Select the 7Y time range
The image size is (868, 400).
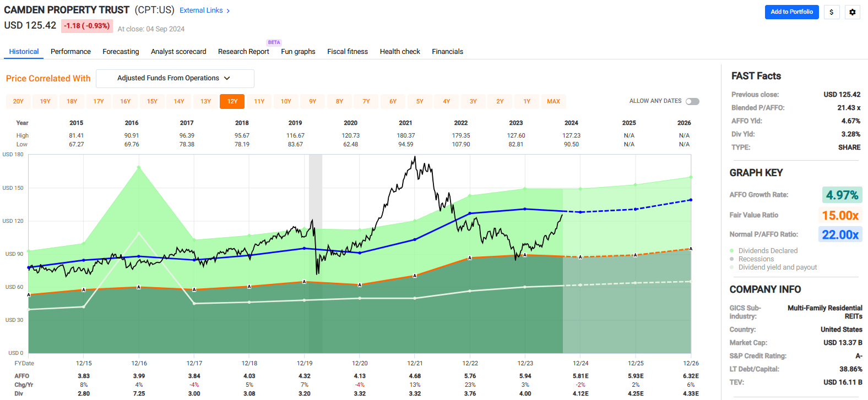[366, 101]
